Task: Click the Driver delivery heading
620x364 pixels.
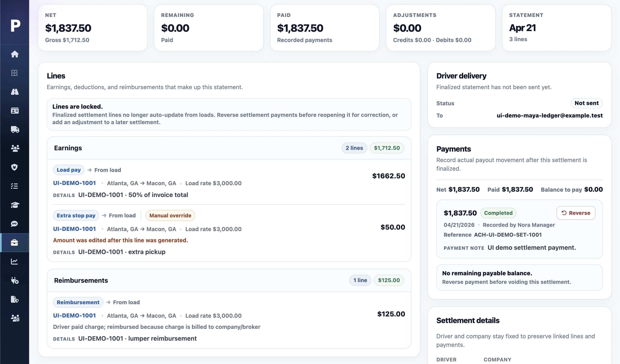Action: point(461,76)
